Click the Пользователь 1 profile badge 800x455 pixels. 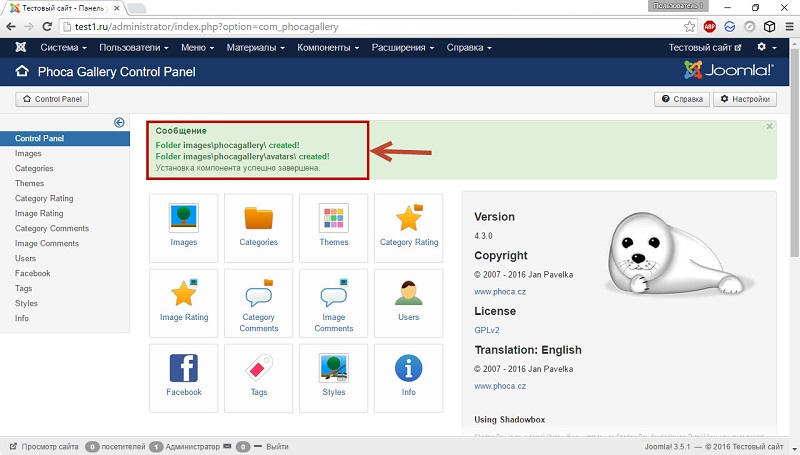click(x=678, y=6)
